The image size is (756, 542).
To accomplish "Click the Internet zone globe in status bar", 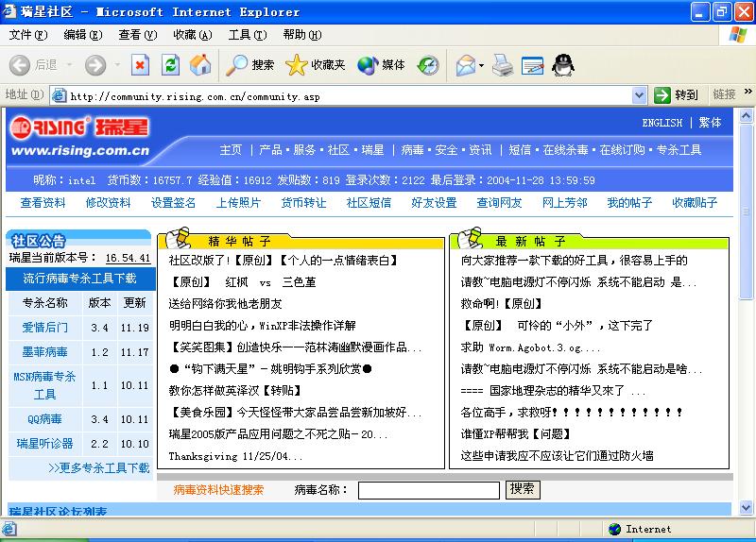I will point(615,529).
